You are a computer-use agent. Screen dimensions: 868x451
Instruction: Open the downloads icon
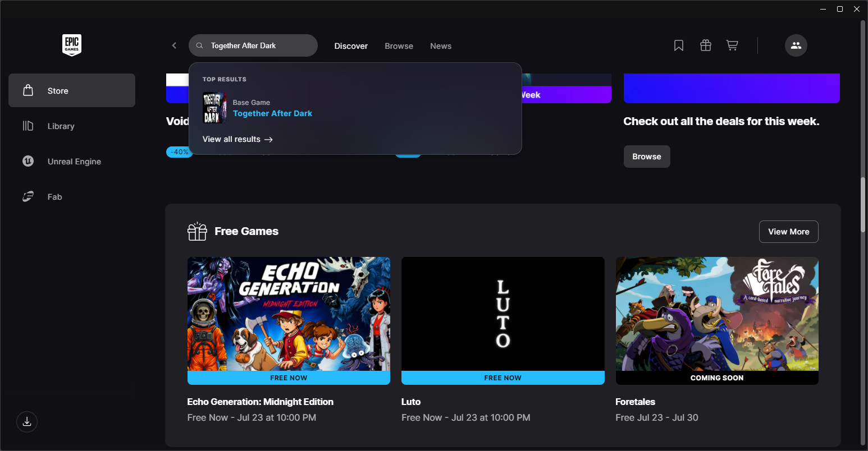coord(27,422)
